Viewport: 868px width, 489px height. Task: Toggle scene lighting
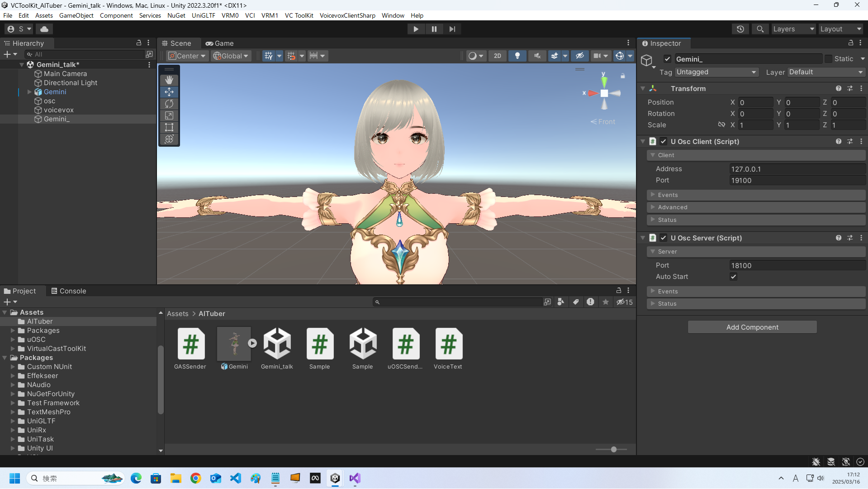click(x=517, y=56)
